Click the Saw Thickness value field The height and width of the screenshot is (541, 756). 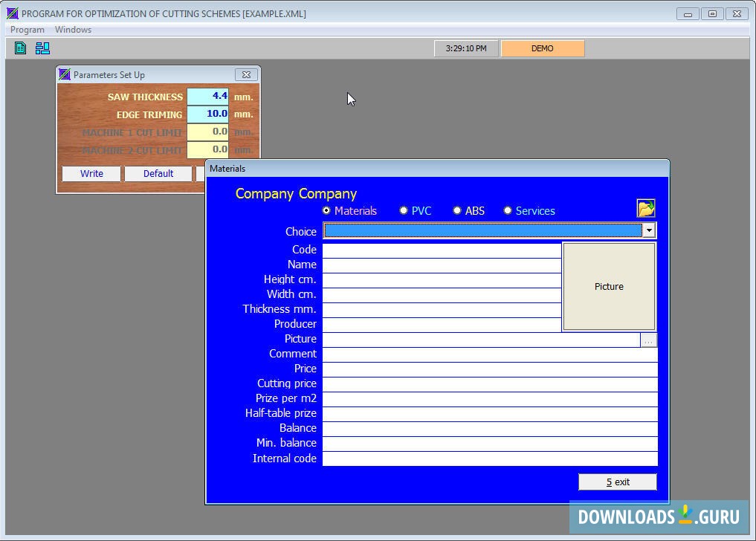click(x=208, y=96)
